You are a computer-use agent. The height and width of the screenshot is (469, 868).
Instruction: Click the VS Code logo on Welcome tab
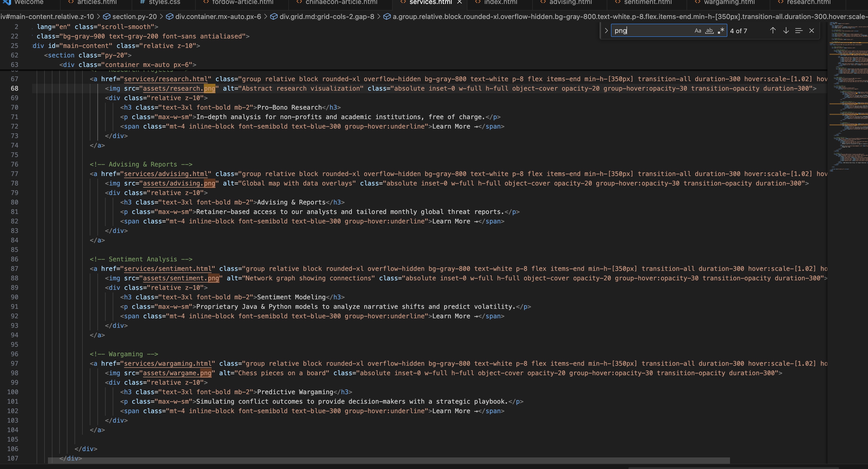click(x=7, y=3)
